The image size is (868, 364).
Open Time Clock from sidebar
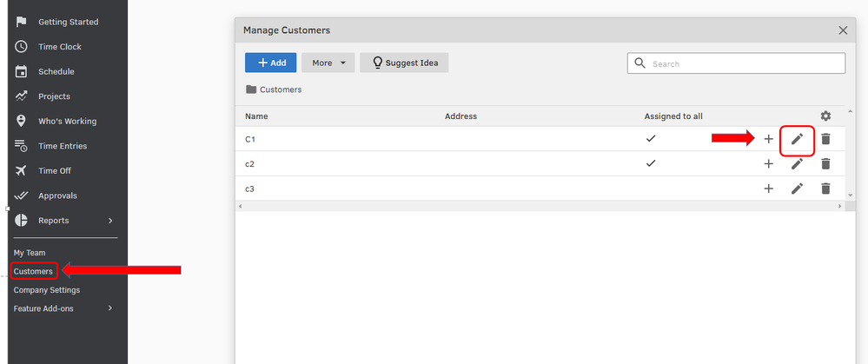(x=59, y=47)
